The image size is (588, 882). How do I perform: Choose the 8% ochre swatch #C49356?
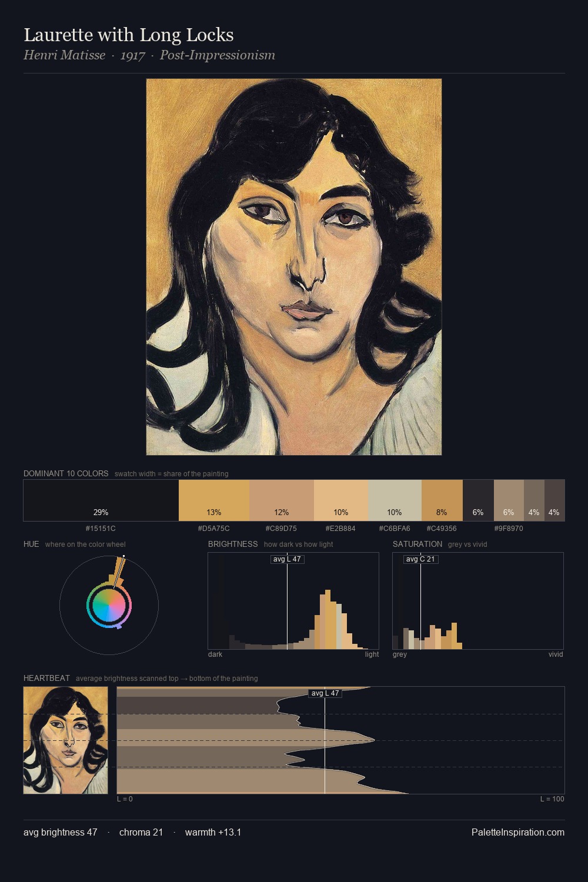(442, 500)
